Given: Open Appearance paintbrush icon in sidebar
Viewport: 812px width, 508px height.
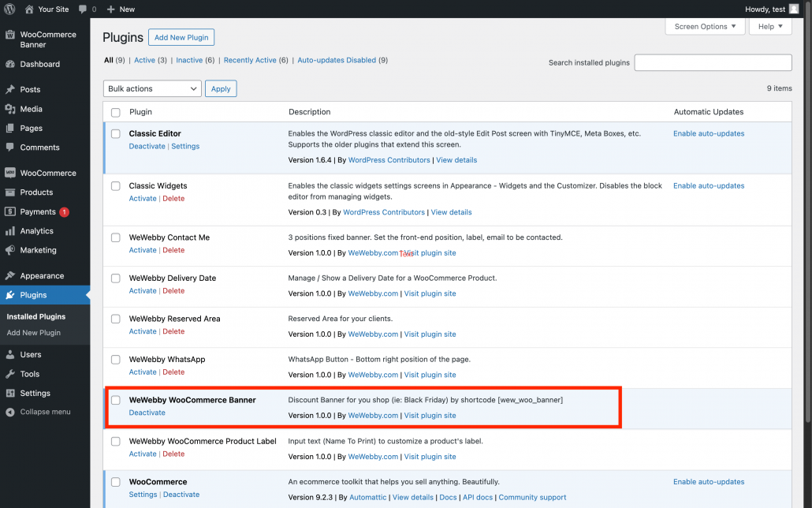Looking at the screenshot, I should 10,276.
